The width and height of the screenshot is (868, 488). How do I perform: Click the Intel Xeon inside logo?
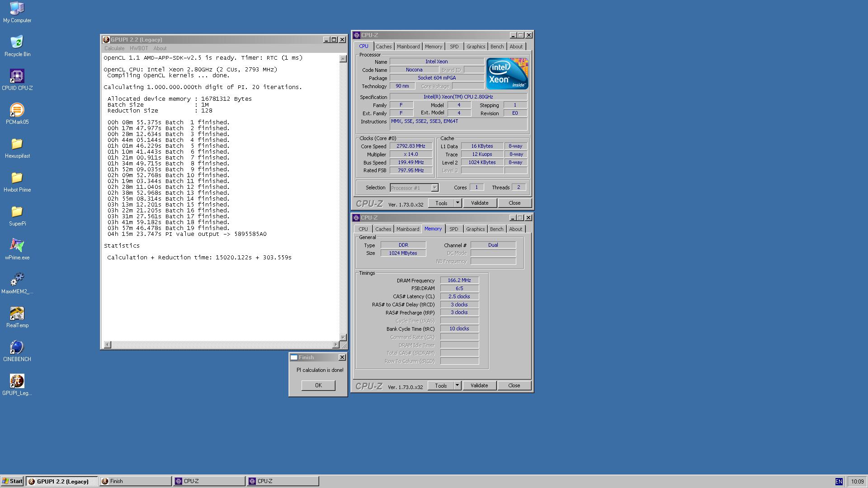tap(507, 73)
